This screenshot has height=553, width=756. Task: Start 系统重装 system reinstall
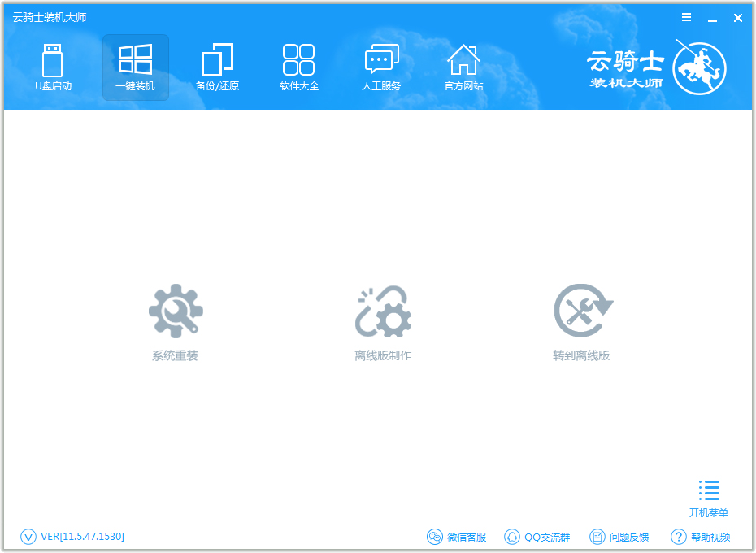(175, 322)
